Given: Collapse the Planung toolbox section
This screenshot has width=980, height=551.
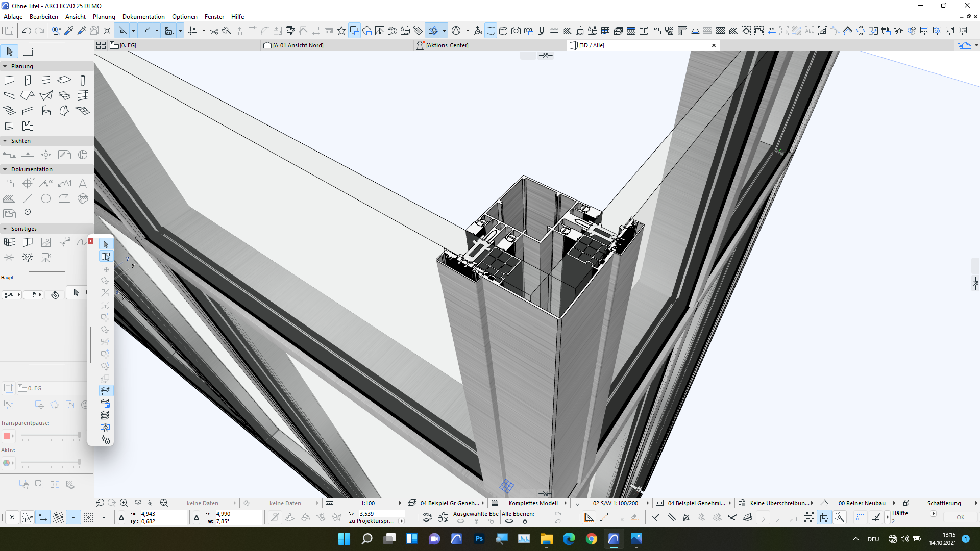Looking at the screenshot, I should pos(5,66).
